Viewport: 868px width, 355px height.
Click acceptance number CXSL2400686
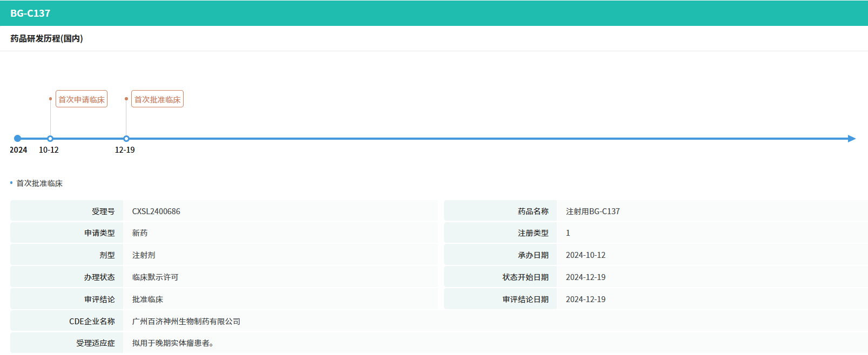tap(156, 211)
